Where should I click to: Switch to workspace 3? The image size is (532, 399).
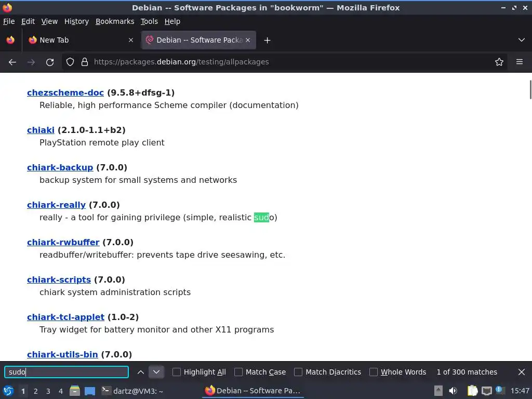pyautogui.click(x=48, y=391)
